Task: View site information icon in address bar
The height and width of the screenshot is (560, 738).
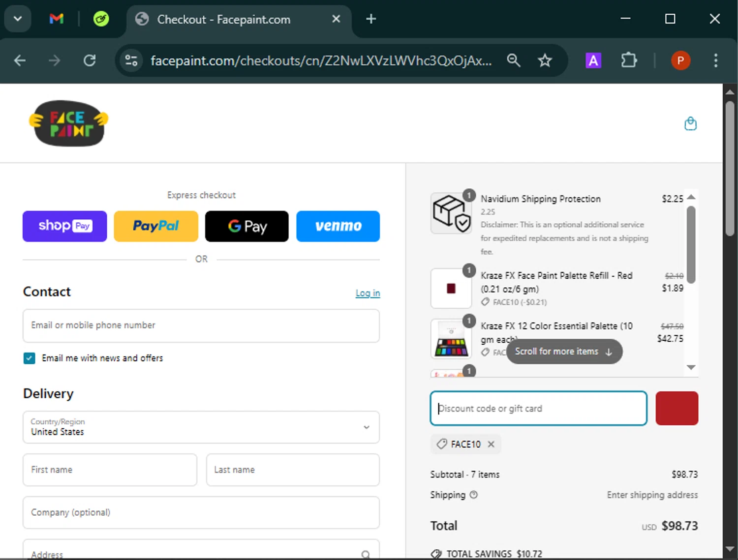Action: click(131, 60)
